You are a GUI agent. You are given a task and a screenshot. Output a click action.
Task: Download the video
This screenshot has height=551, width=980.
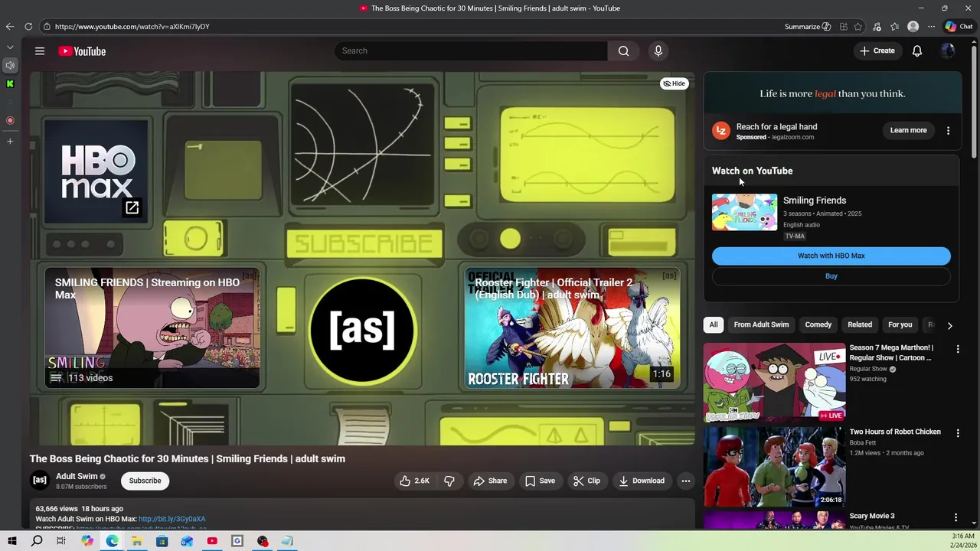[x=642, y=481]
